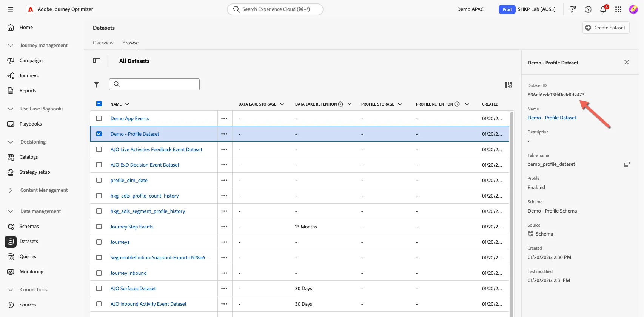Open more actions for AJO Surfaces Dataset
Screen dimensions: 644x317
click(x=224, y=288)
